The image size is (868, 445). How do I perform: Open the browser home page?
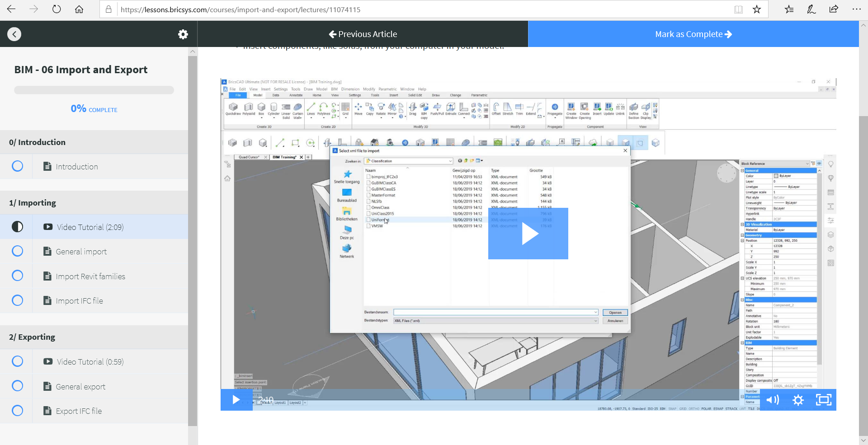coord(79,9)
